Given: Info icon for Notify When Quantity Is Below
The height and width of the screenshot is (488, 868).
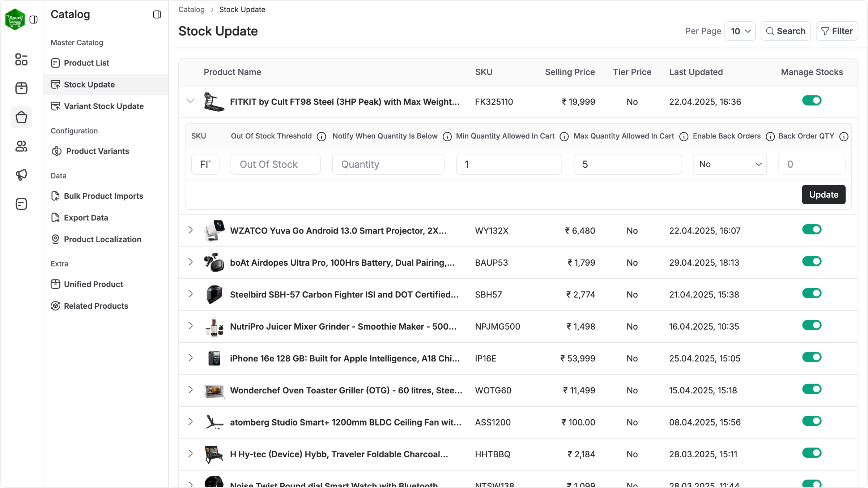Looking at the screenshot, I should pyautogui.click(x=447, y=137).
